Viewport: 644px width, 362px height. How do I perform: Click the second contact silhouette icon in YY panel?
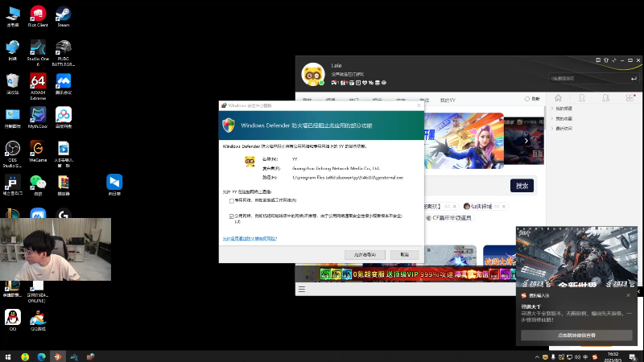[606, 98]
